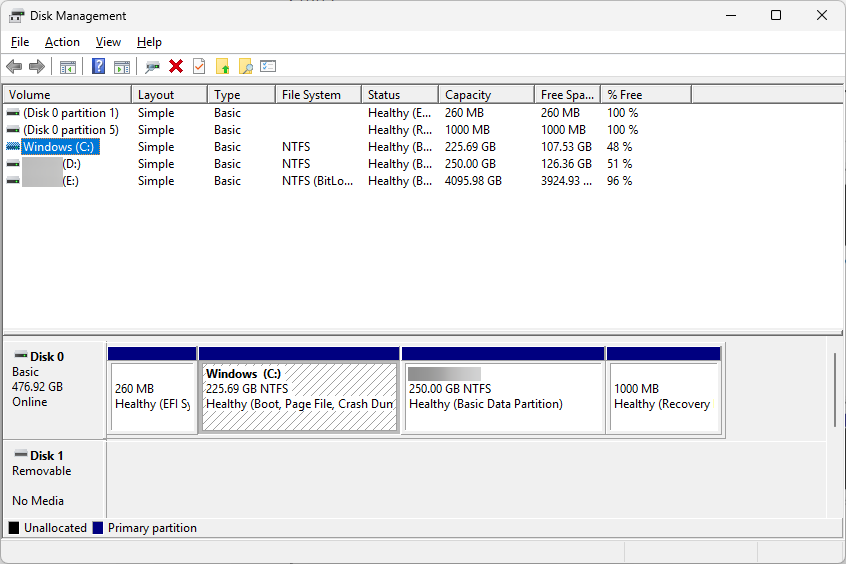
Task: Open Properties using the checkmark page icon
Action: coord(199,66)
